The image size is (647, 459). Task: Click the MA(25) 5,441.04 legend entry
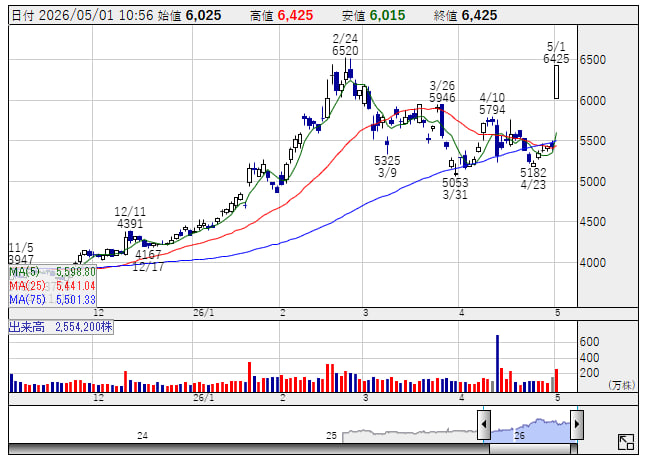click(52, 286)
